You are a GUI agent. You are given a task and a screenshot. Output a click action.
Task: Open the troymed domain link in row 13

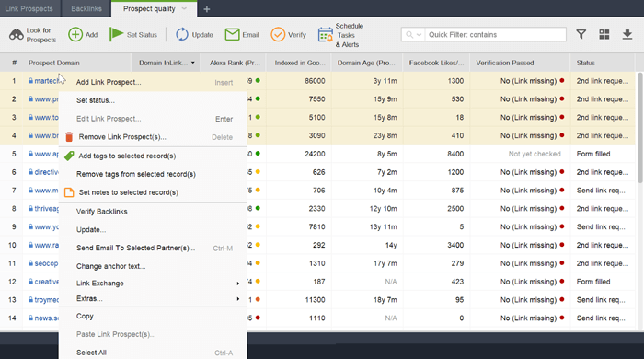click(x=47, y=300)
